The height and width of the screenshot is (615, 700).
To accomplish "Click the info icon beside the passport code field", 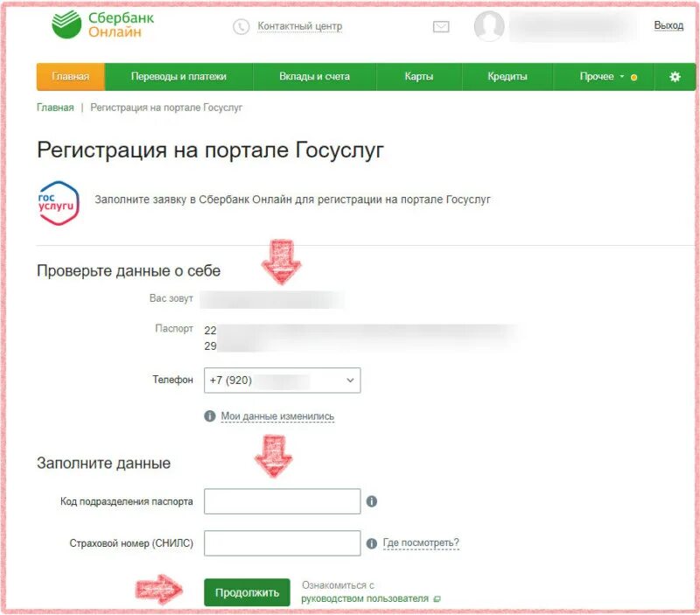I will pos(371,501).
